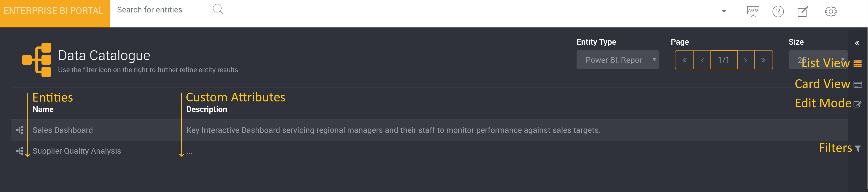Go to the previous page button
Image resolution: width=868 pixels, height=192 pixels.
point(702,60)
